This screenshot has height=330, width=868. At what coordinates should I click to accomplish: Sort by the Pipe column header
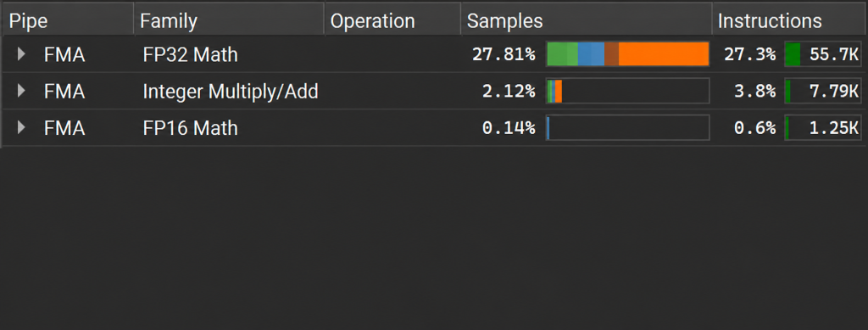[68, 21]
